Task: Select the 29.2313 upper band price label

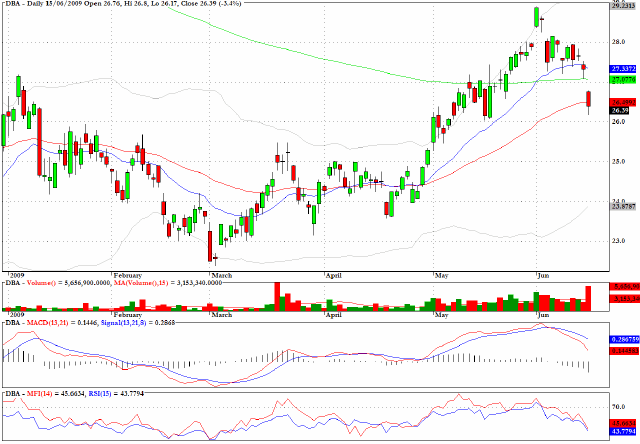Action: coord(622,6)
